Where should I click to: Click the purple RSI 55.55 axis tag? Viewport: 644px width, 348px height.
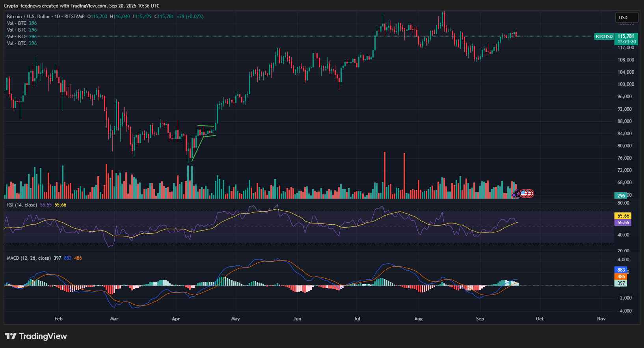coord(623,223)
